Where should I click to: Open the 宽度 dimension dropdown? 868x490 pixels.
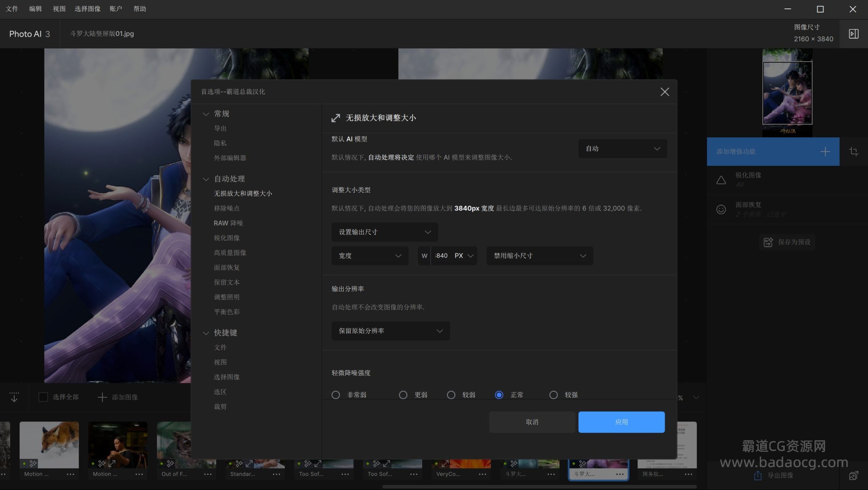pyautogui.click(x=370, y=256)
